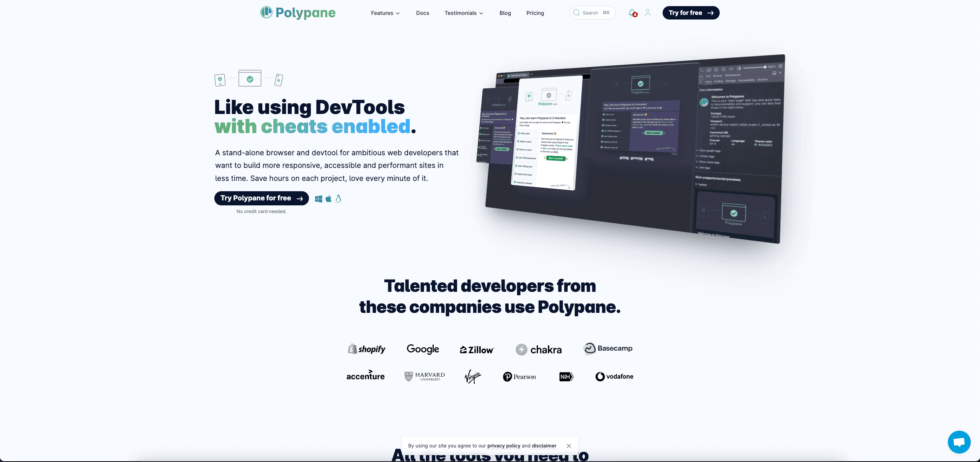Viewport: 980px width, 462px height.
Task: Click the vodafone logo
Action: click(x=614, y=377)
